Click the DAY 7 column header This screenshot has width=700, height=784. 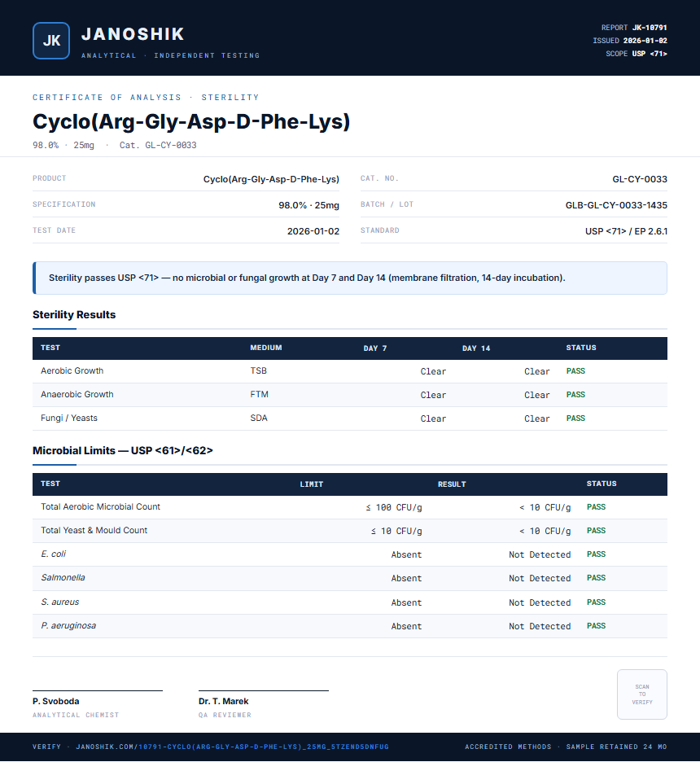(x=375, y=348)
